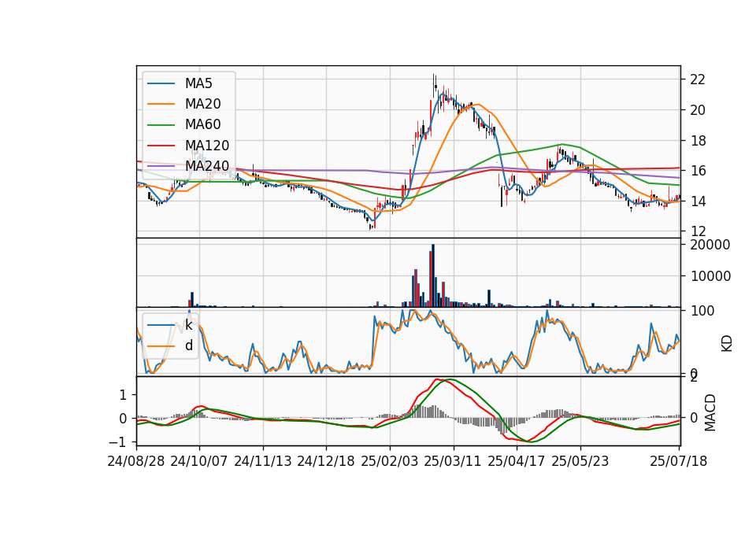Click the blue MA5 legend line sample
Viewport: 756px width, 543px height.
[x=161, y=84]
